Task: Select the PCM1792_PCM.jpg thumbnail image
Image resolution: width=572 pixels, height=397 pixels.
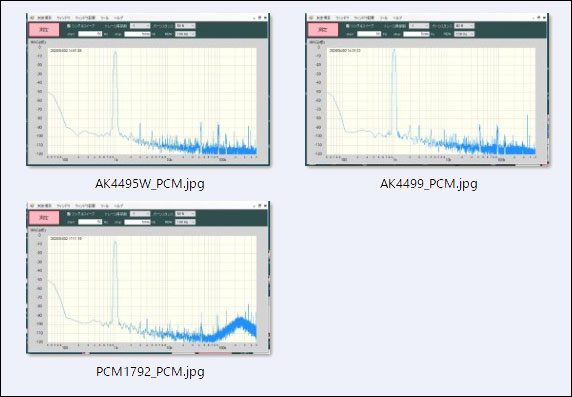Action: click(x=148, y=277)
